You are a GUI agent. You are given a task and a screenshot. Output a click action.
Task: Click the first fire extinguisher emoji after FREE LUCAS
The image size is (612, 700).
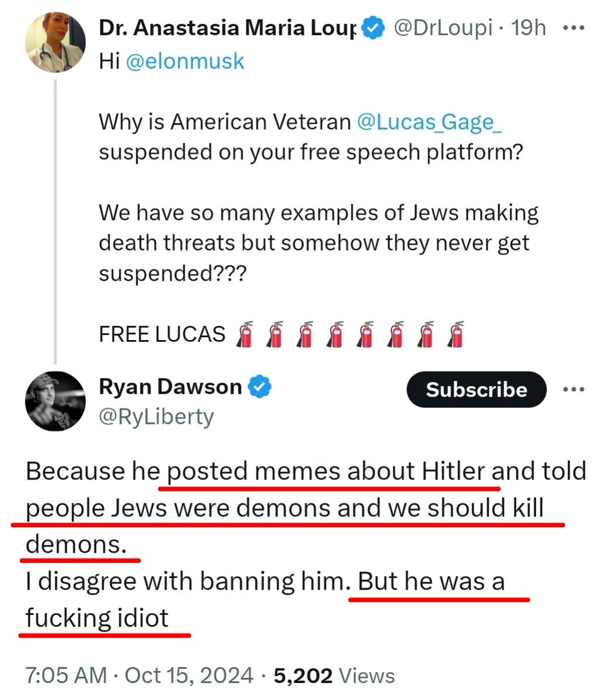click(245, 334)
